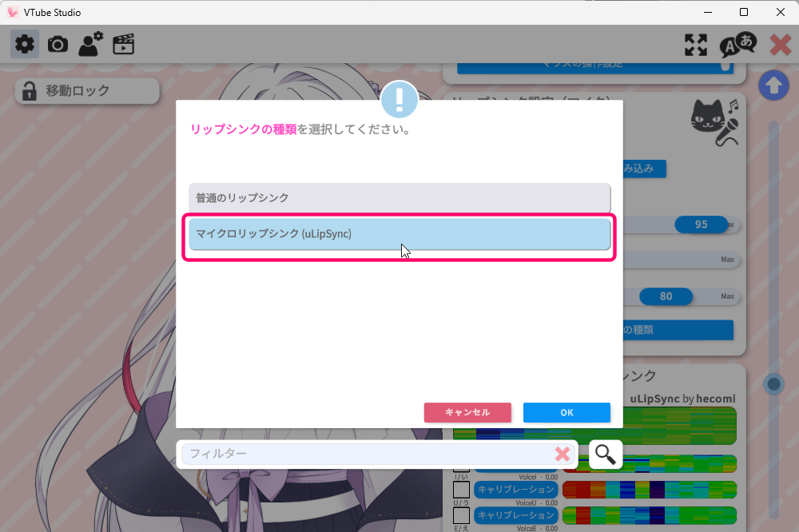Open camera settings tab
This screenshot has height=532, width=799.
pyautogui.click(x=58, y=44)
